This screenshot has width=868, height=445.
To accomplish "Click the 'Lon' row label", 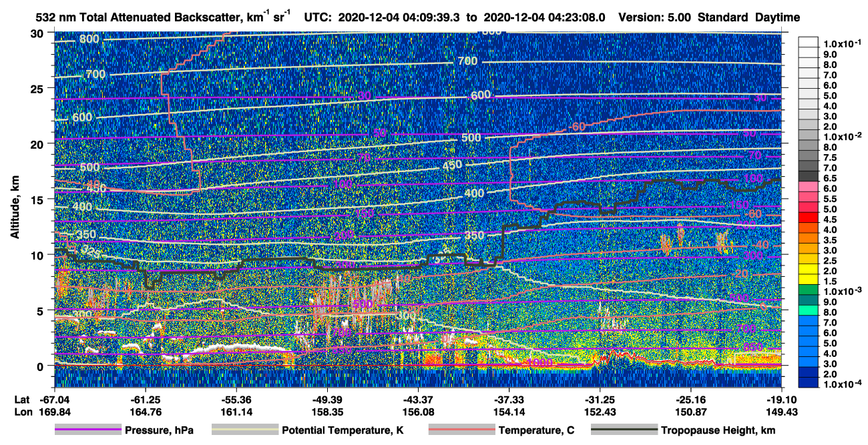I will point(22,412).
